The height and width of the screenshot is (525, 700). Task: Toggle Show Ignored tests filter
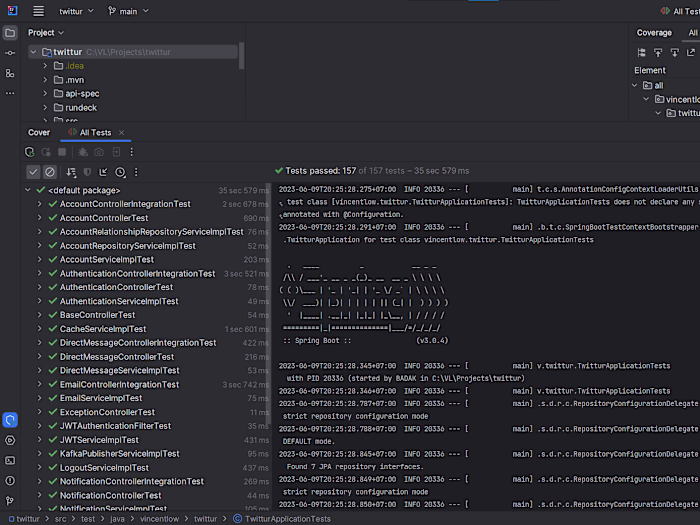pyautogui.click(x=50, y=172)
